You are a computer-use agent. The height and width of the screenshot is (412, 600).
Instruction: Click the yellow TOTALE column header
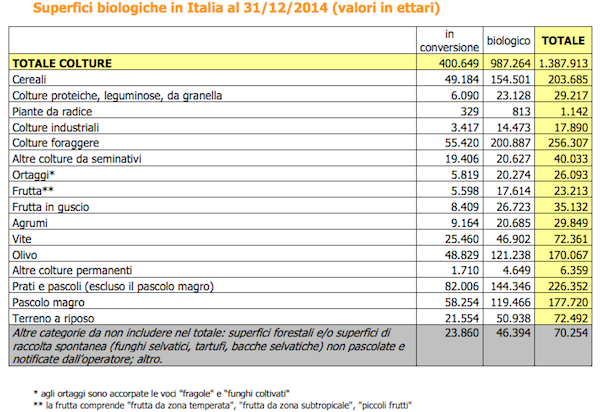point(564,41)
